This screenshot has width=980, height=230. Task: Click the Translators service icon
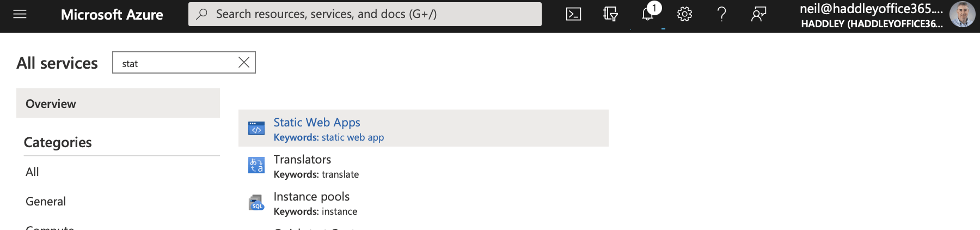pyautogui.click(x=256, y=165)
